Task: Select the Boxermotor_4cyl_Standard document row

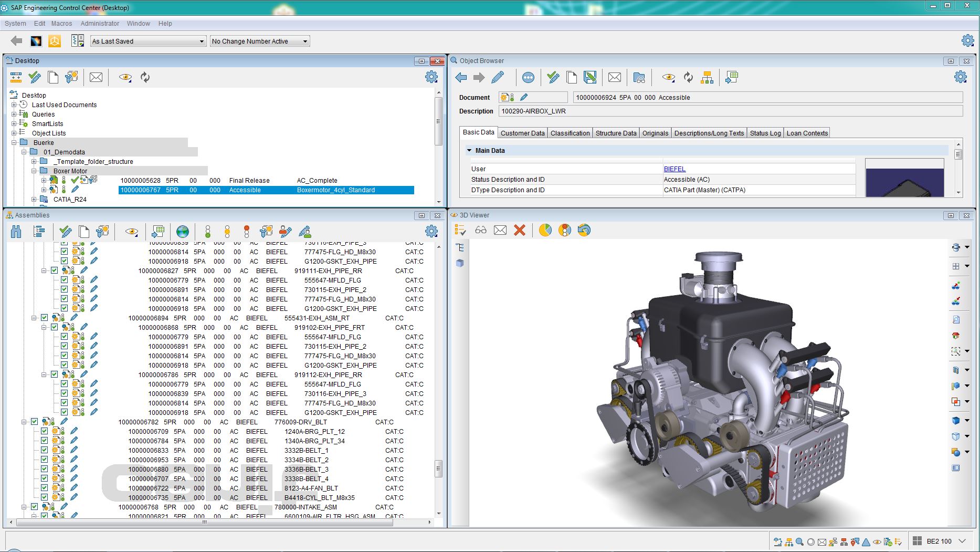Action: pos(267,190)
